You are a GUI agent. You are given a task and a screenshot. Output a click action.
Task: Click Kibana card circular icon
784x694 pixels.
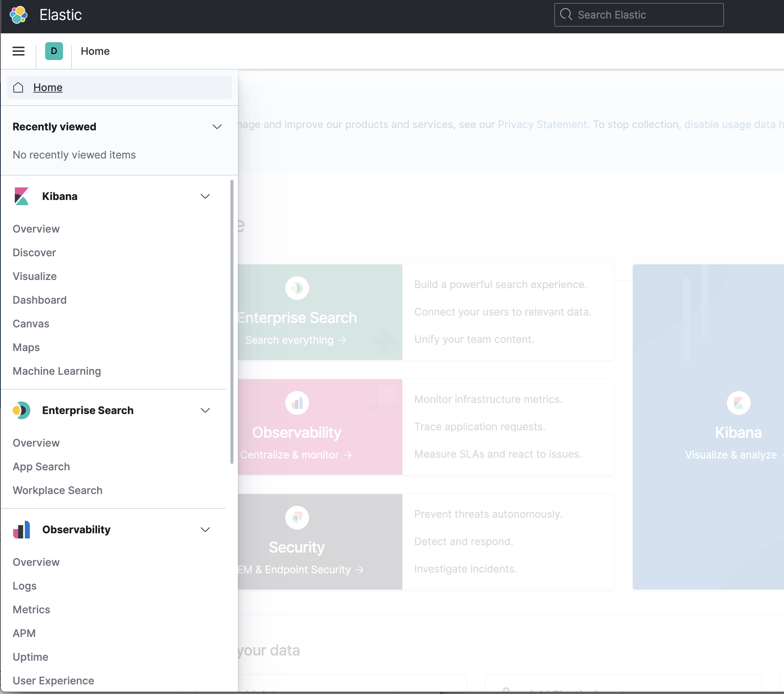coord(738,403)
